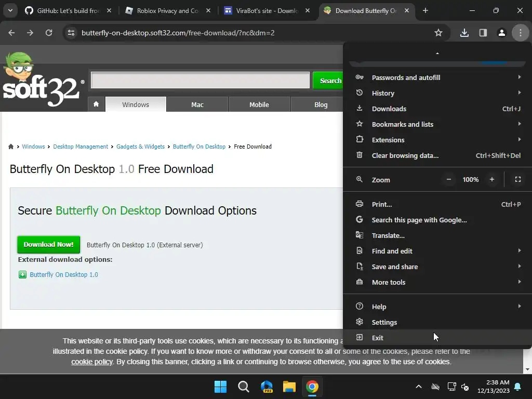Expand Passwords and autofill submenu
This screenshot has width=532, height=399.
point(437,77)
